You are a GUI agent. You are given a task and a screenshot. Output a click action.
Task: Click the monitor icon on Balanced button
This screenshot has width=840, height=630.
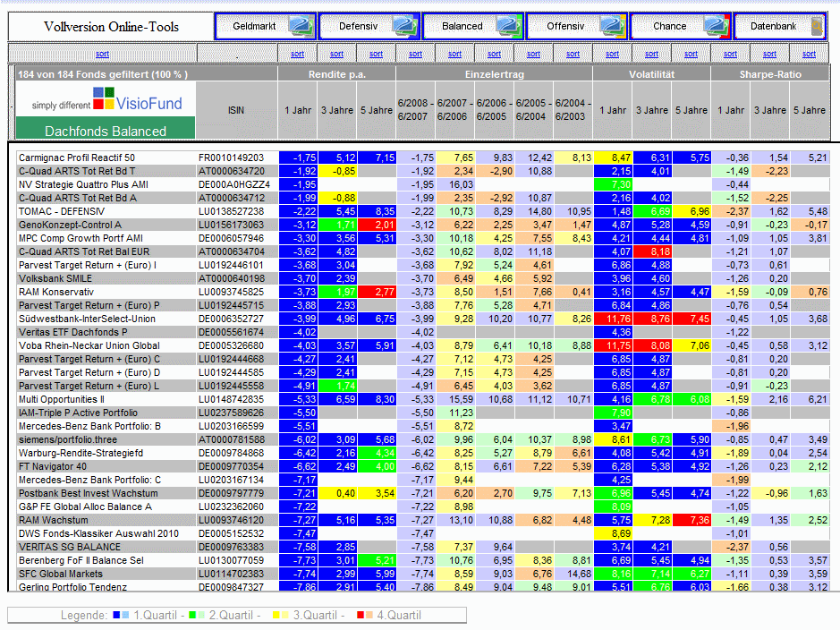pos(508,26)
